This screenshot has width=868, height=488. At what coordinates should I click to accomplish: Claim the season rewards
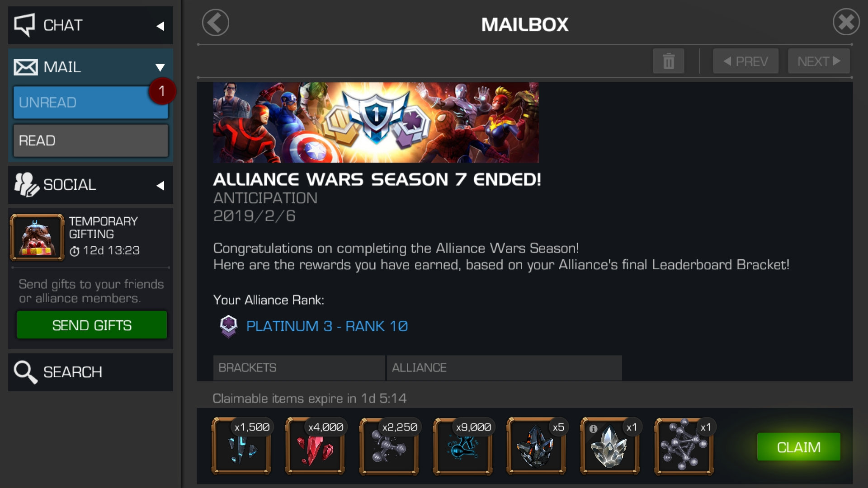point(798,447)
